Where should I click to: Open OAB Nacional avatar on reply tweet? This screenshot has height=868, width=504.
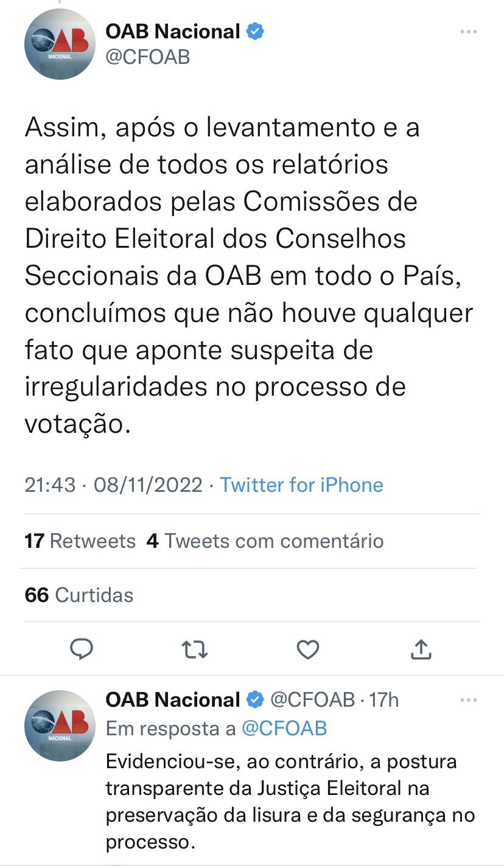pos(60,726)
